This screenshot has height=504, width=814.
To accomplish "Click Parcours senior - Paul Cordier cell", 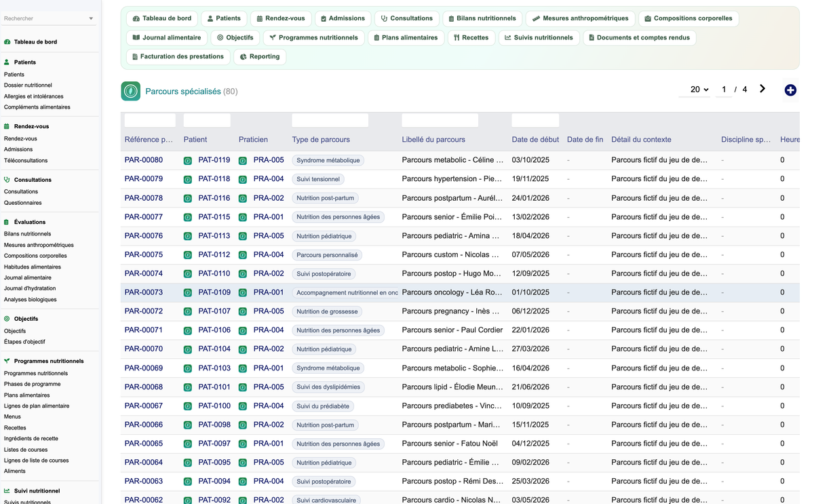I will point(452,330).
